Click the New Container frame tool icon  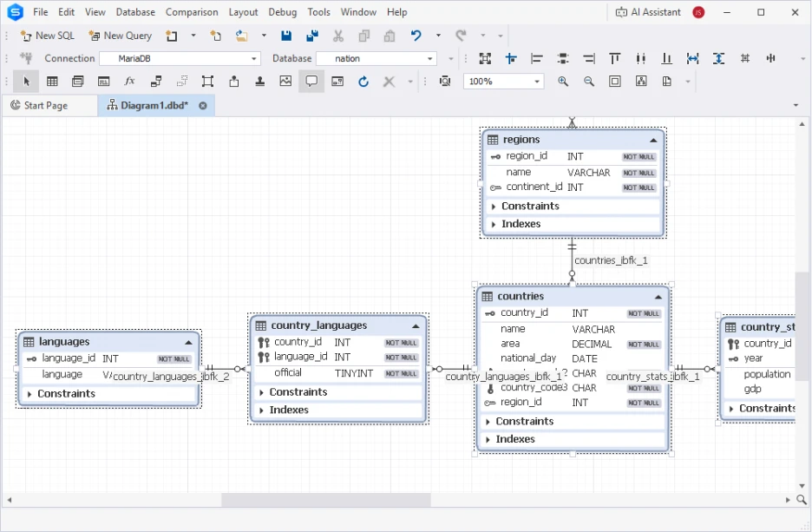click(207, 82)
